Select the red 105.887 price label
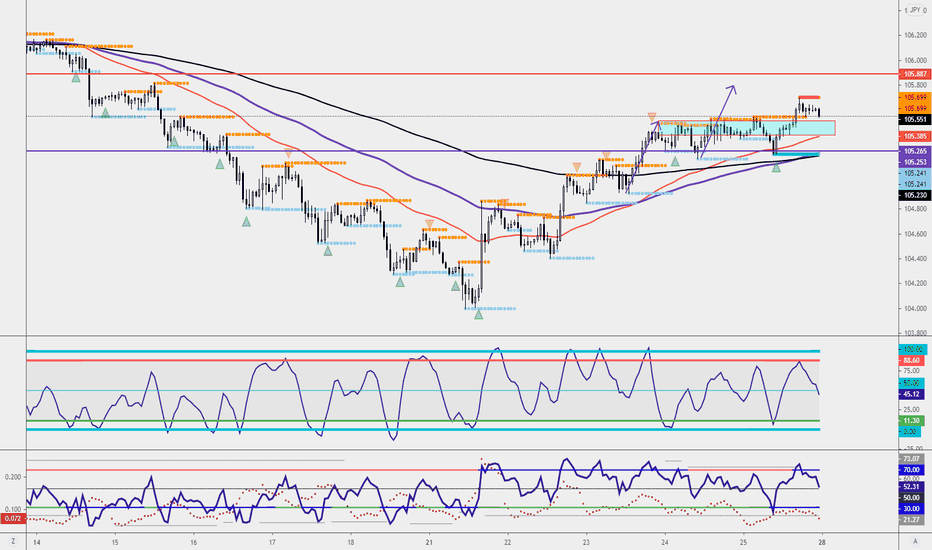This screenshot has height=550, width=932. click(915, 74)
